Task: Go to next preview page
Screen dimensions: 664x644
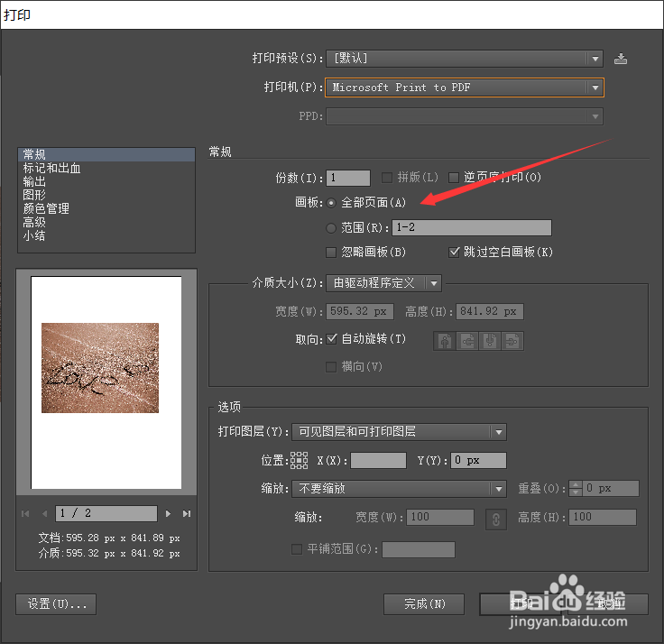Action: [x=168, y=513]
